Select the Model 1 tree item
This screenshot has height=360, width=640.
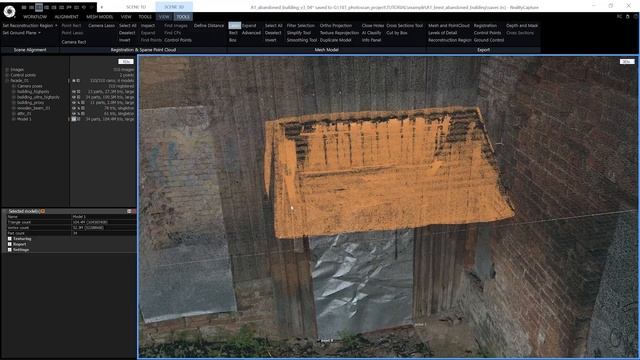24,119
